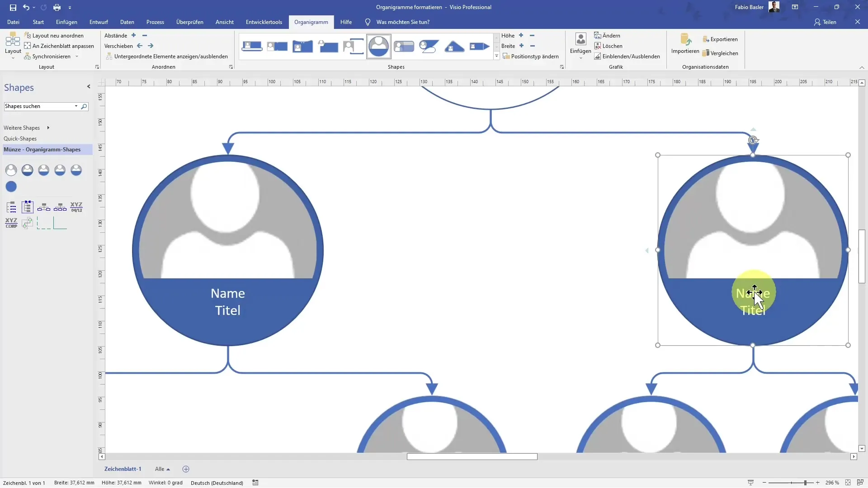Open the Ansicht tab
Screen dimensions: 868x488
click(225, 22)
